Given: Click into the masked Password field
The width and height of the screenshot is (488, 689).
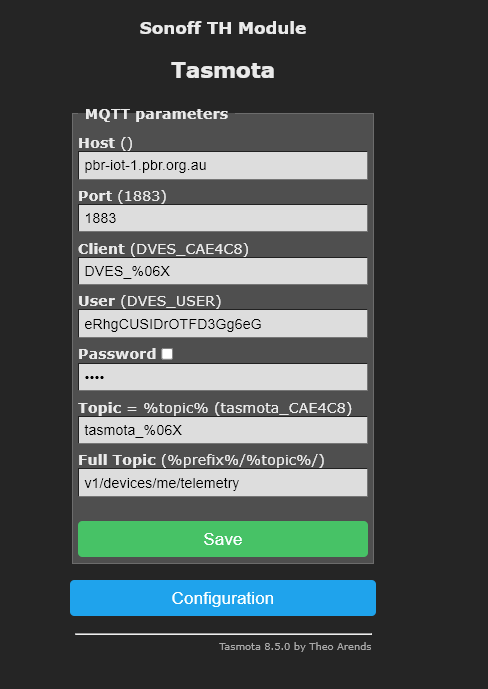Looking at the screenshot, I should (x=223, y=377).
